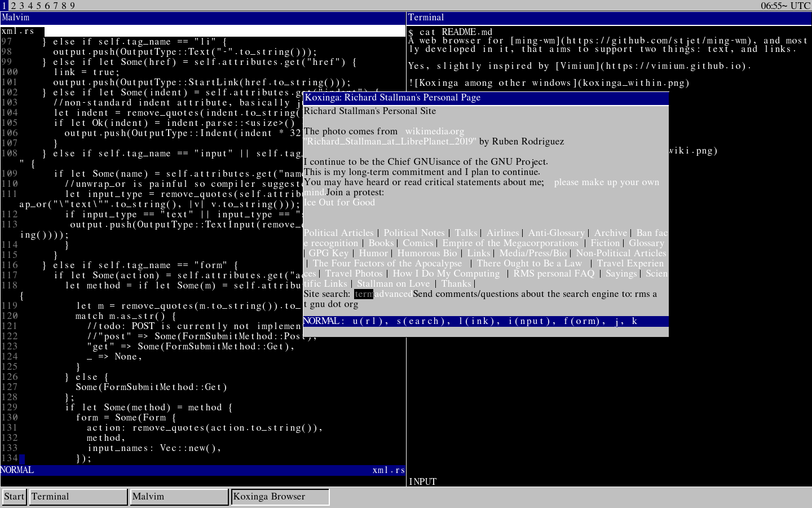Click the Koxinga window title bar
Image resolution: width=812 pixels, height=508 pixels.
point(485,98)
